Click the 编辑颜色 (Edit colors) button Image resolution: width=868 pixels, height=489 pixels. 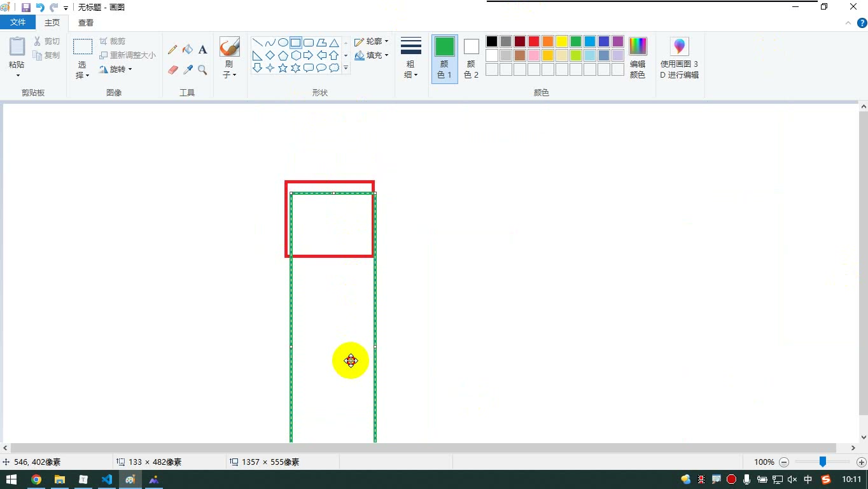pos(638,58)
